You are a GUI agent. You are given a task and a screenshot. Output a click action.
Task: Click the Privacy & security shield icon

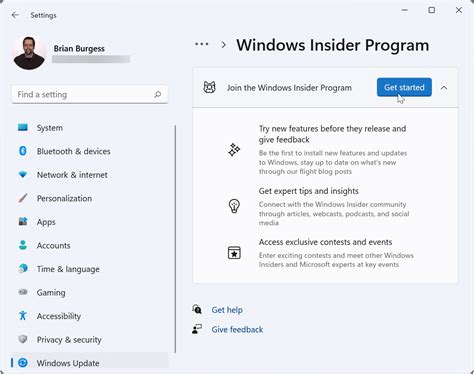23,339
